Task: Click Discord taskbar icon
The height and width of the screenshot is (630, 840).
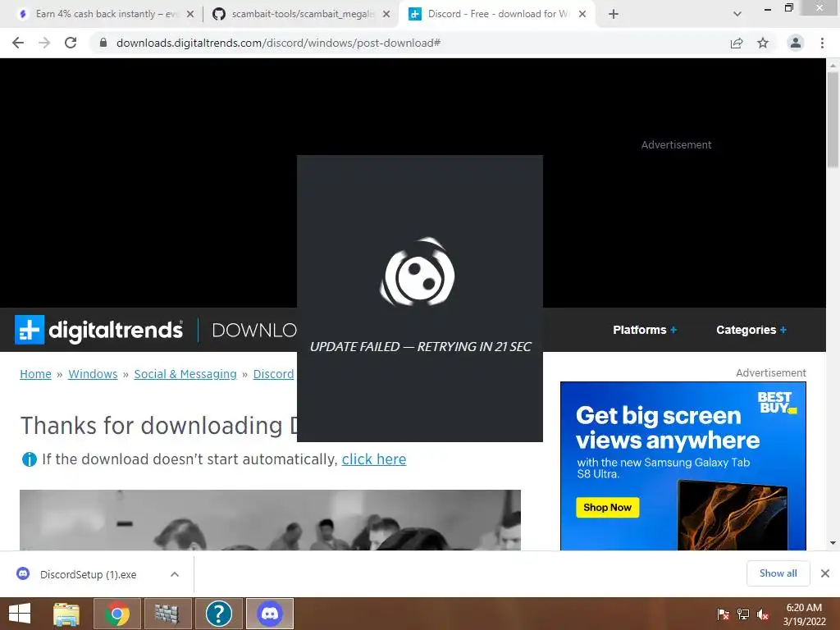Action: [x=270, y=614]
